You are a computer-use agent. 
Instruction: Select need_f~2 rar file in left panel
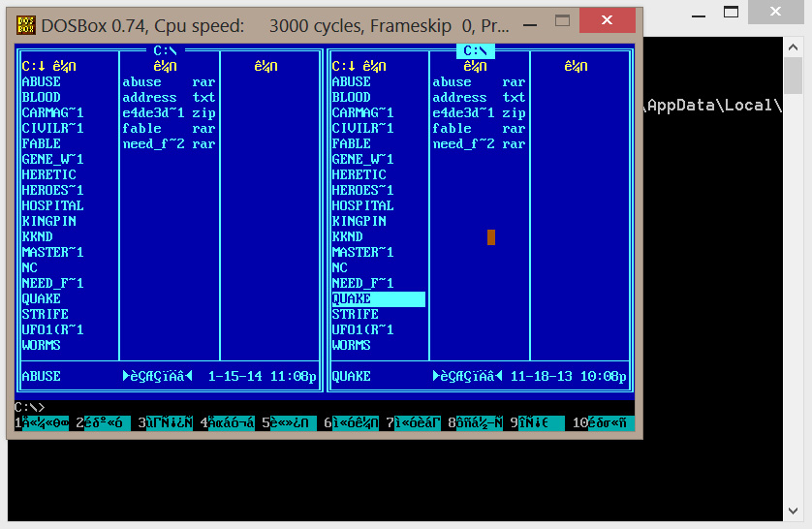click(x=169, y=144)
